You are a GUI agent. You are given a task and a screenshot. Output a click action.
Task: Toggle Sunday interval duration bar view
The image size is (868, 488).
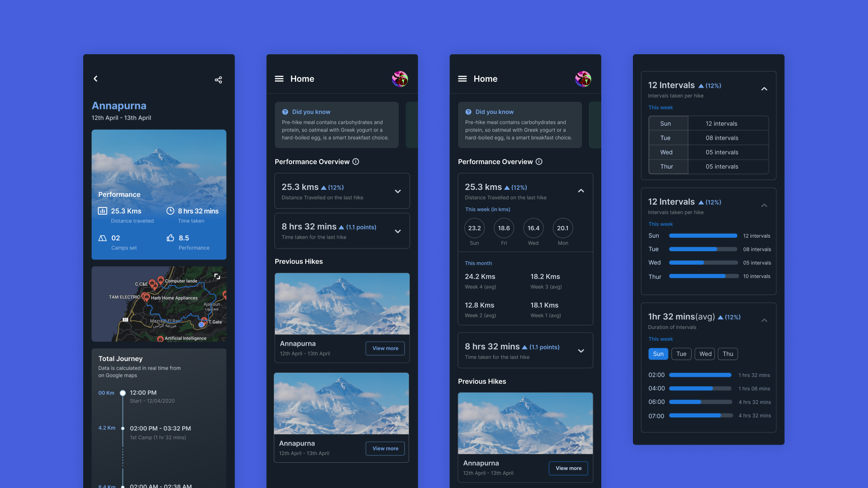click(x=658, y=353)
